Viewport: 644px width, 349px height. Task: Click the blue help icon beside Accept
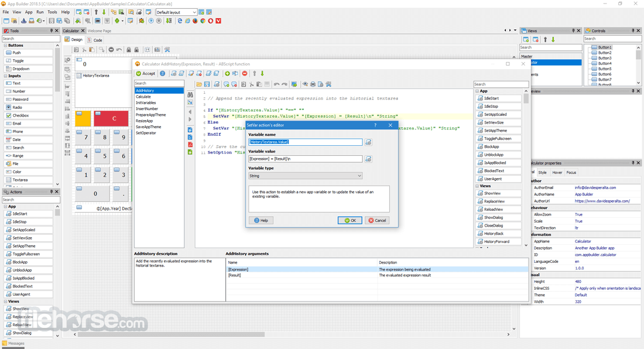tap(163, 74)
